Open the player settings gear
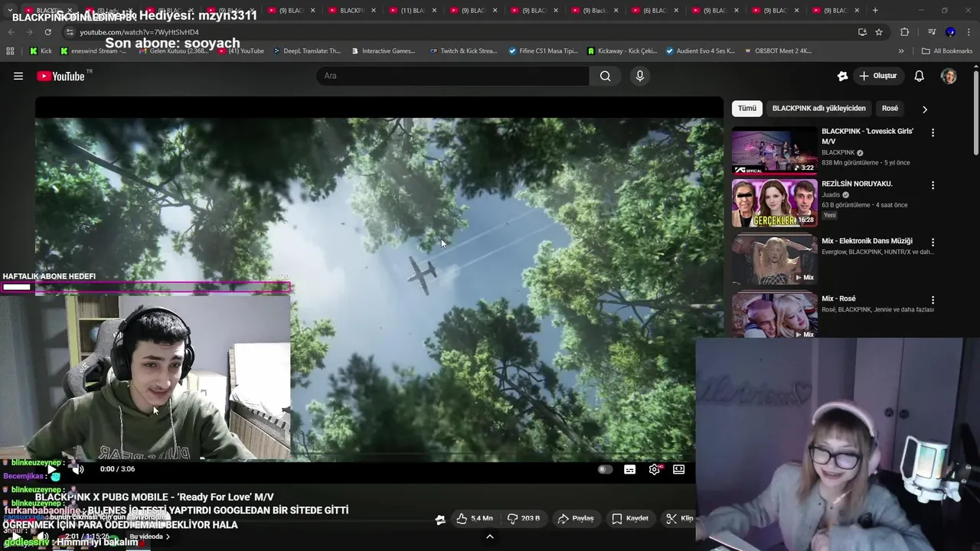This screenshot has width=980, height=551. point(654,470)
